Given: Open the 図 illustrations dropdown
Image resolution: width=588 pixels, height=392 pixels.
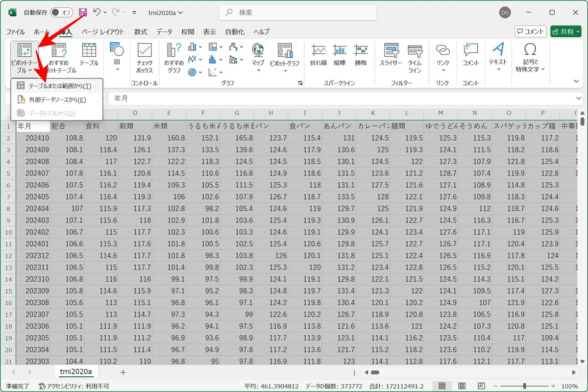Looking at the screenshot, I should tap(117, 57).
